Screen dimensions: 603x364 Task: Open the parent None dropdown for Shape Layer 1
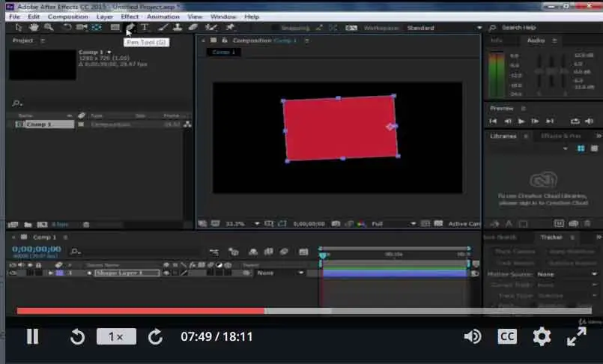280,273
